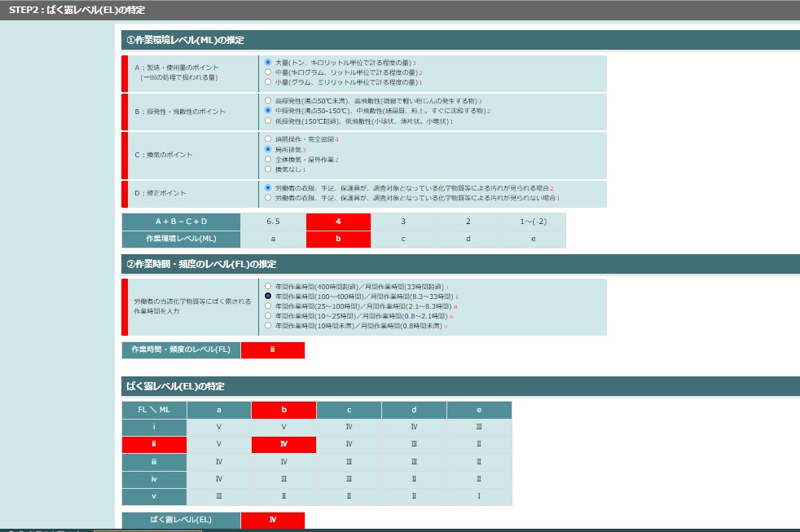The width and height of the screenshot is (800, 532).
Task: Select annual work time 10時間未満 option
Action: click(x=268, y=325)
